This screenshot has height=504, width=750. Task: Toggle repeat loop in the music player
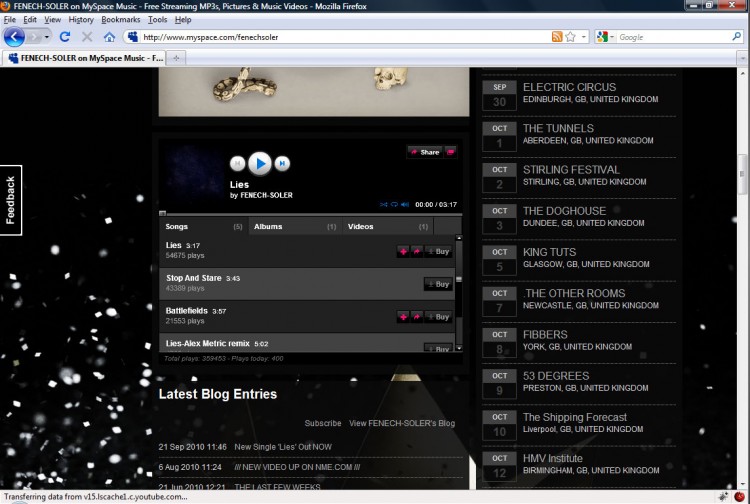point(394,205)
